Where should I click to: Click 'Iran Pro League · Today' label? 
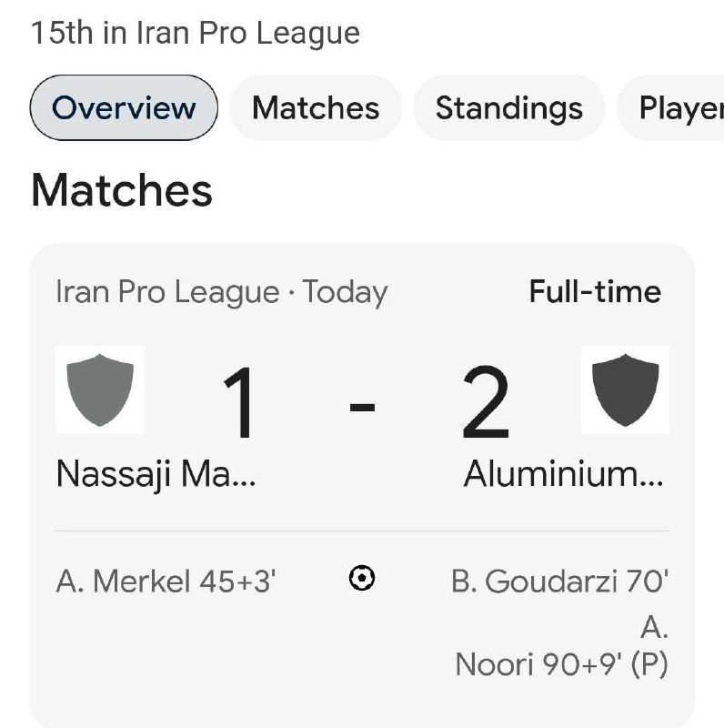[x=222, y=292]
